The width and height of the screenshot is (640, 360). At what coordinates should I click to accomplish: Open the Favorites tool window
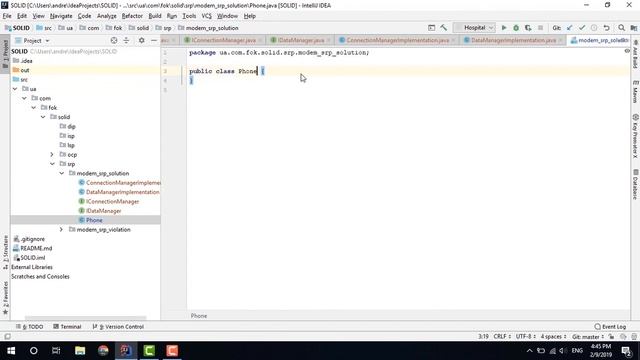(x=5, y=298)
